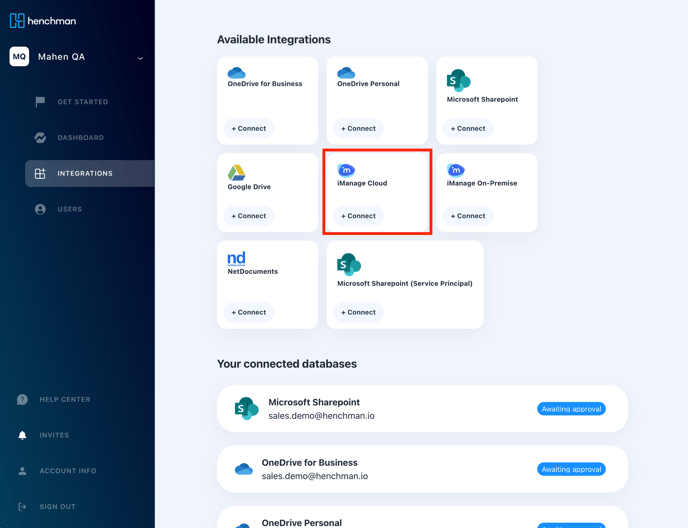This screenshot has width=688, height=528.
Task: Connect the iManage Cloud integration
Action: click(x=358, y=216)
